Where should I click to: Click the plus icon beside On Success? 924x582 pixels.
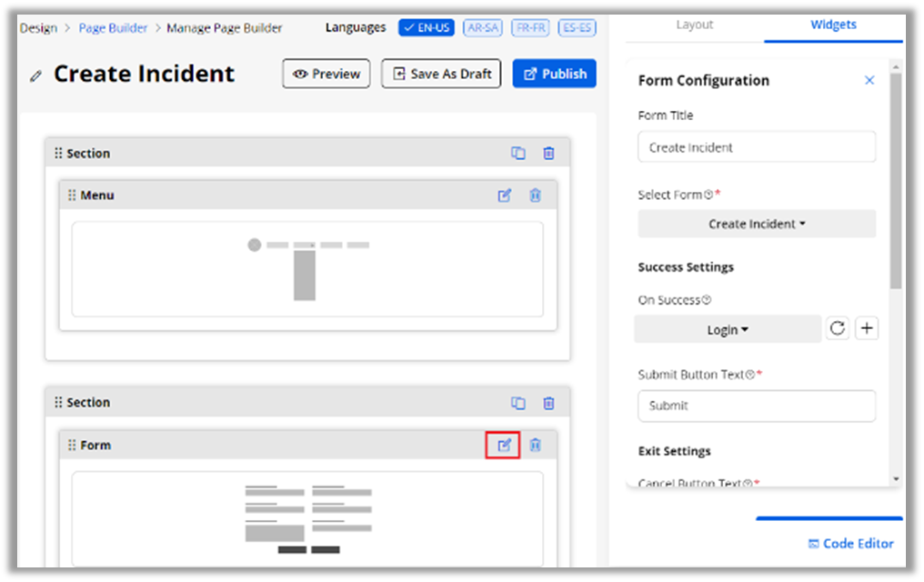tap(868, 329)
